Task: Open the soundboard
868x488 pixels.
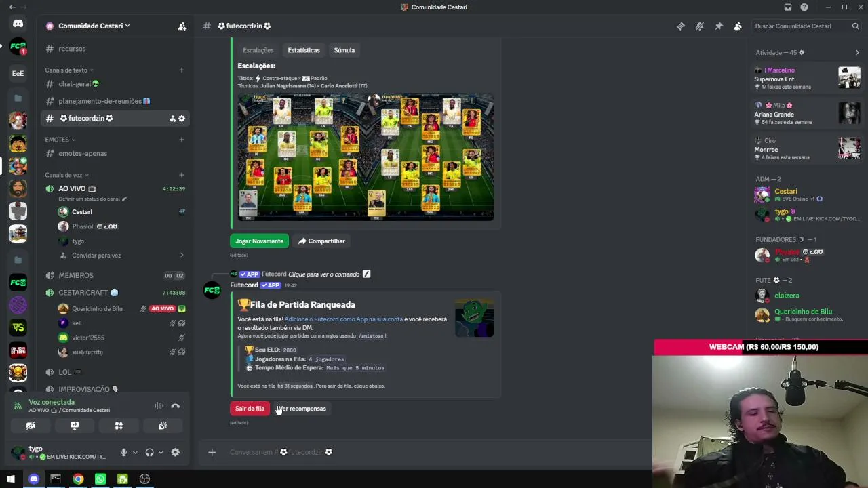Action: [163, 426]
